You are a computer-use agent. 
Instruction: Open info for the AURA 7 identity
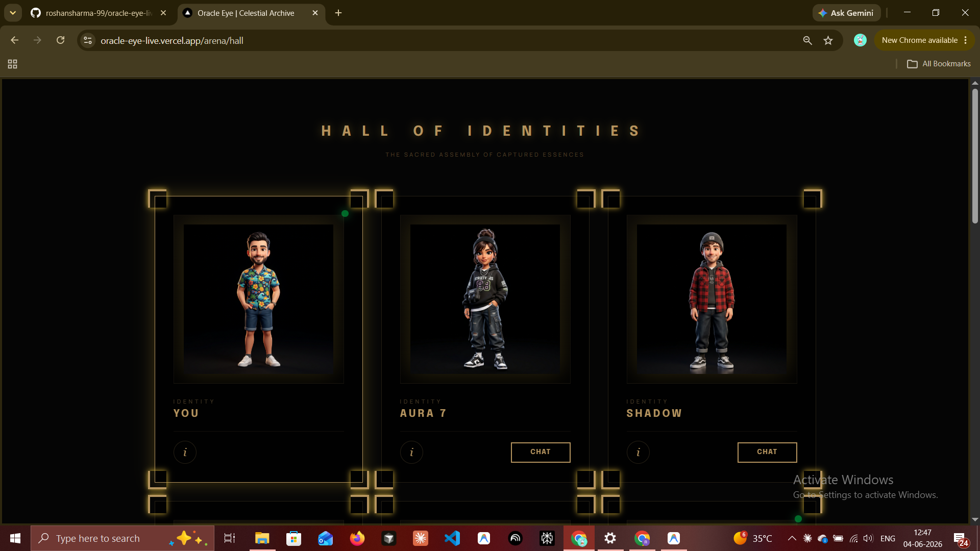pos(411,452)
